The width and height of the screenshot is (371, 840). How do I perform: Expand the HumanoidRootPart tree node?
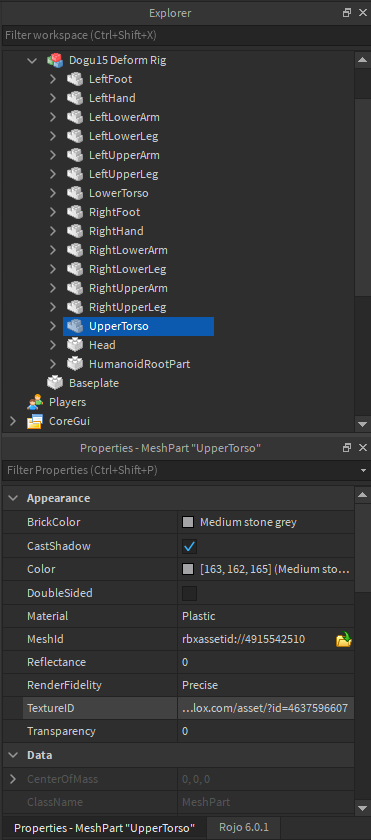[x=52, y=364]
